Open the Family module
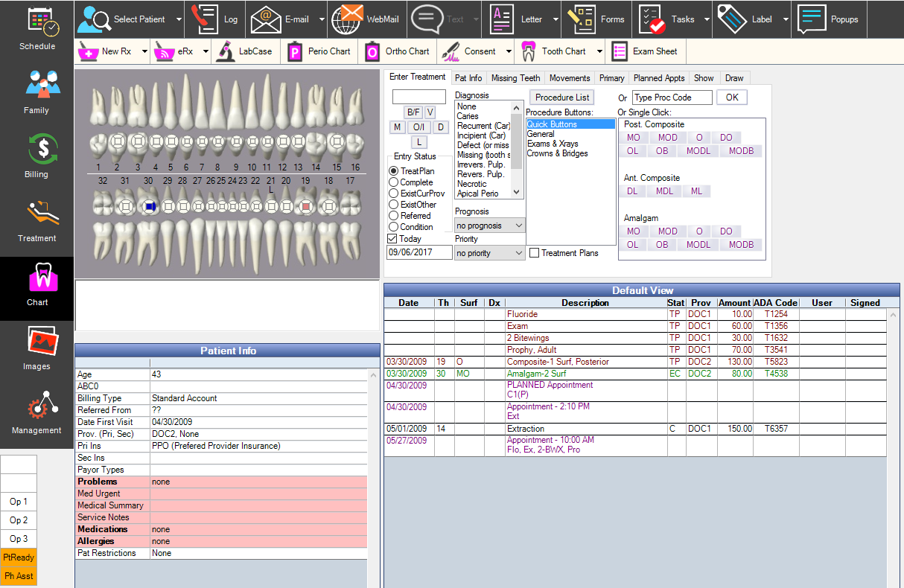 (x=36, y=86)
